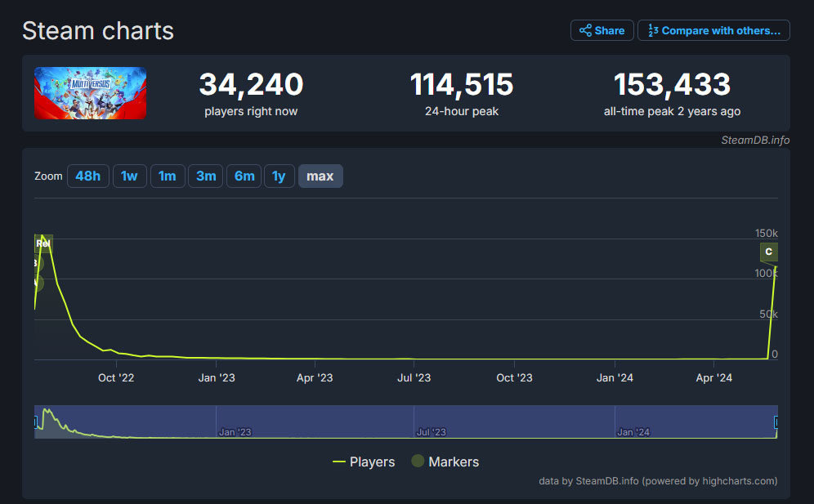Open Compare with others option
The width and height of the screenshot is (814, 504).
(713, 30)
